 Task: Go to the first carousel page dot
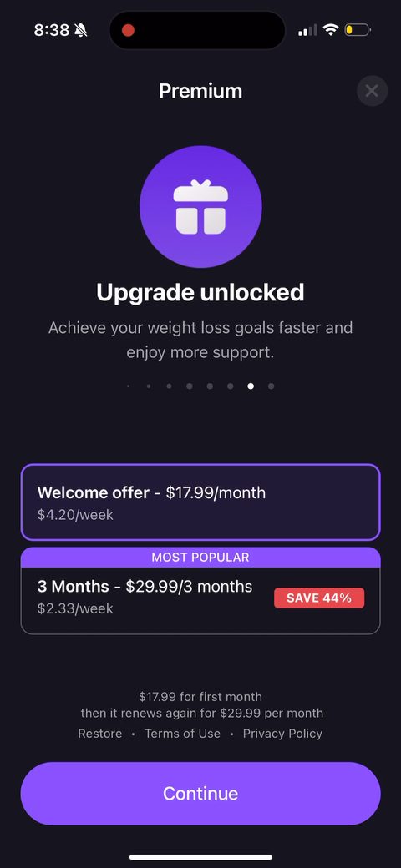tap(129, 386)
